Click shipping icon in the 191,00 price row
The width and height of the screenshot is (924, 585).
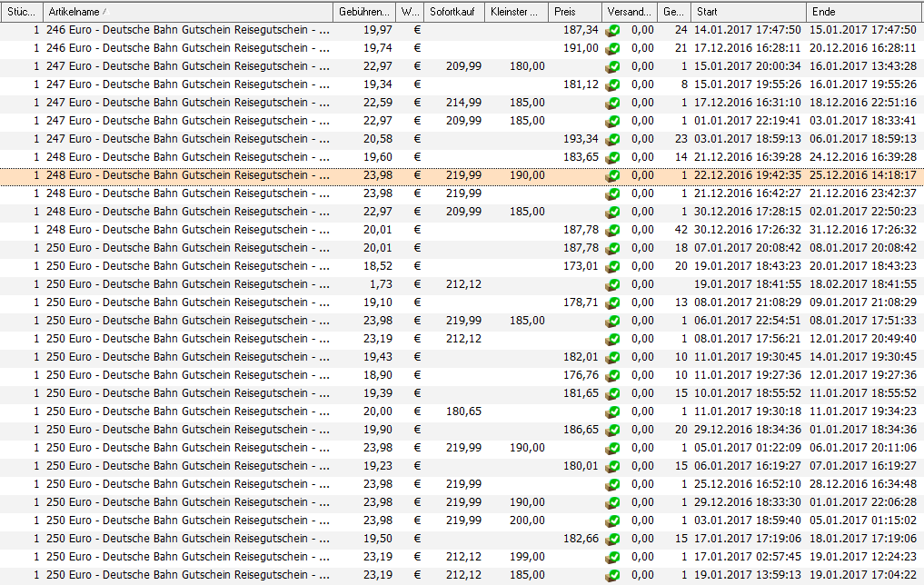[x=613, y=48]
